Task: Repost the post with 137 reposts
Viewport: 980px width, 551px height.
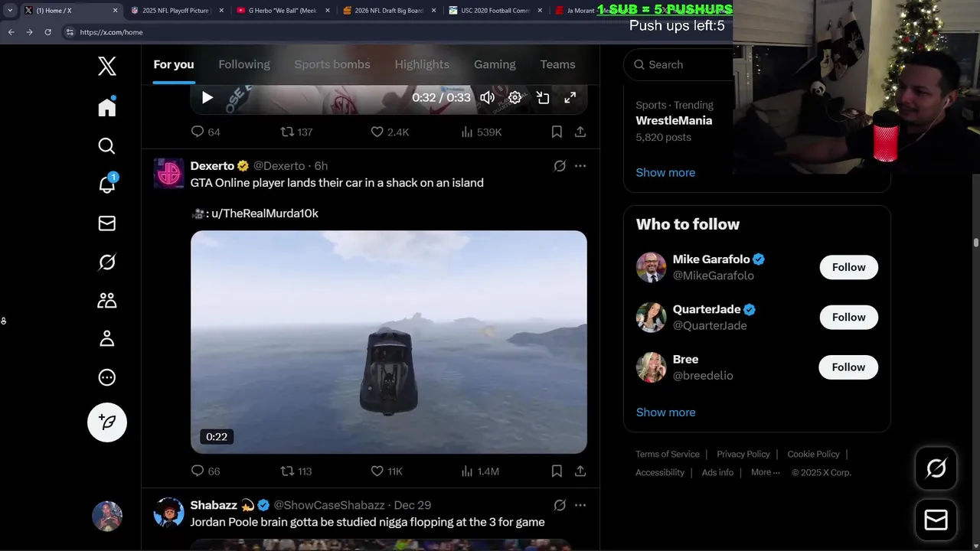Action: pos(296,132)
